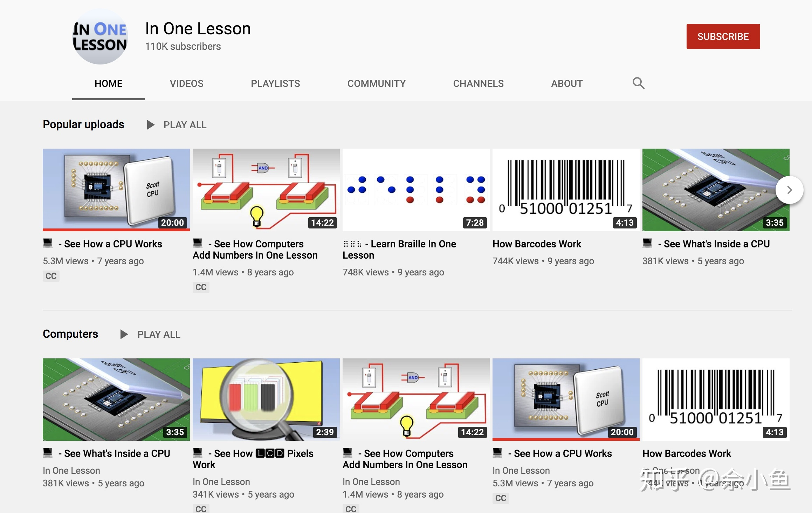Viewport: 812px width, 513px height.
Task: Open the Playlists tab
Action: pos(275,83)
